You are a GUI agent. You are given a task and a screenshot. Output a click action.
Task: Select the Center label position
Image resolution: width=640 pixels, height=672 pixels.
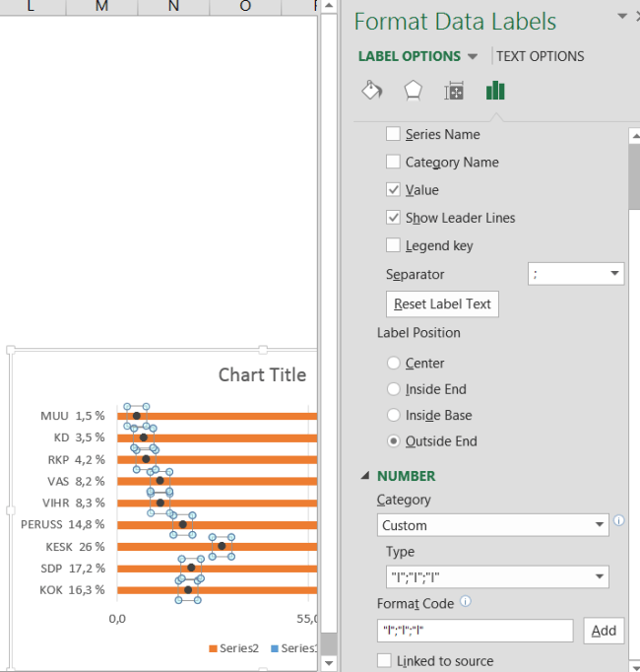coord(395,364)
